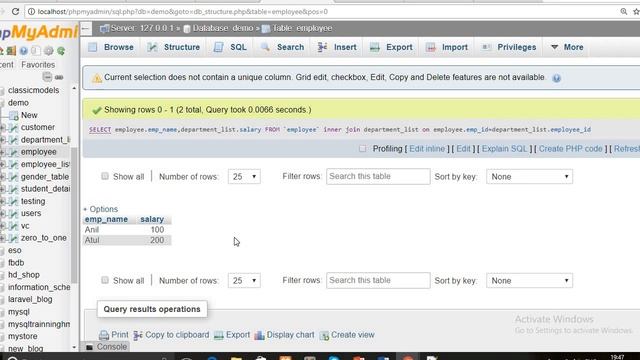Viewport: 640px width, 360px height.
Task: Click the testing table icon
Action: pos(13,201)
